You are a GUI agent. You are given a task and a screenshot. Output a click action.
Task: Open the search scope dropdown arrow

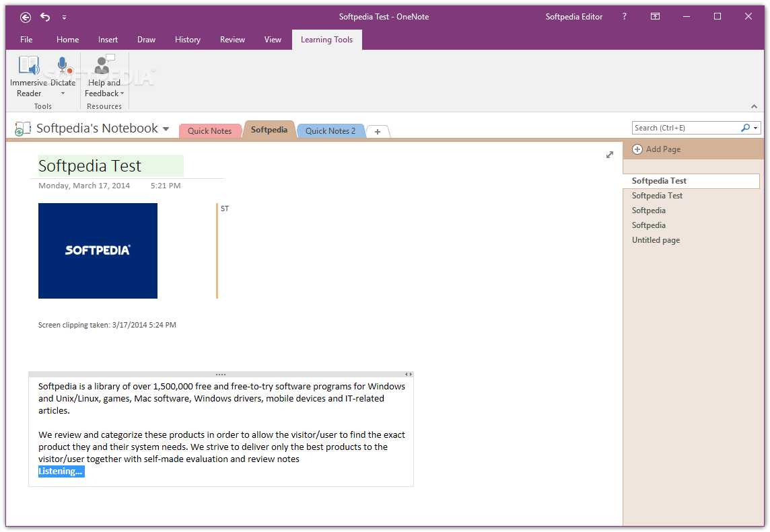click(x=756, y=128)
